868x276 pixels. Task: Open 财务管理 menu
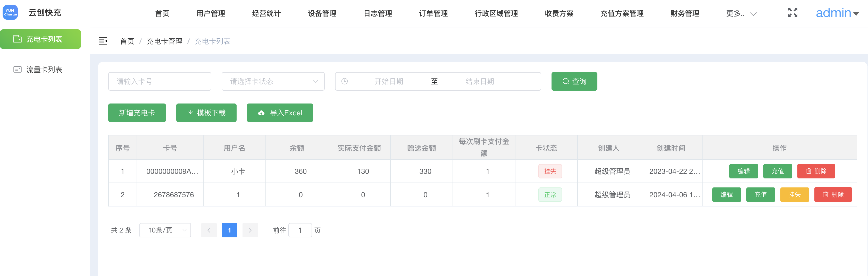tap(685, 13)
